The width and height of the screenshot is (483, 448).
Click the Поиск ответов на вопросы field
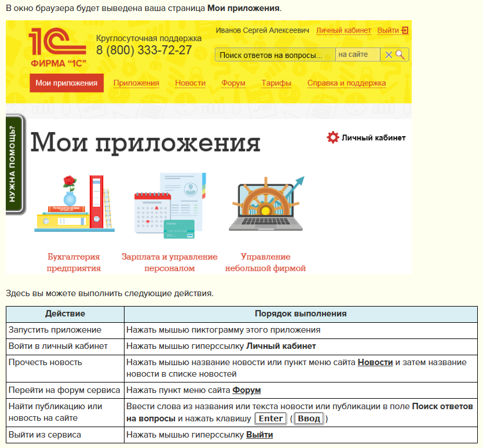[x=275, y=55]
